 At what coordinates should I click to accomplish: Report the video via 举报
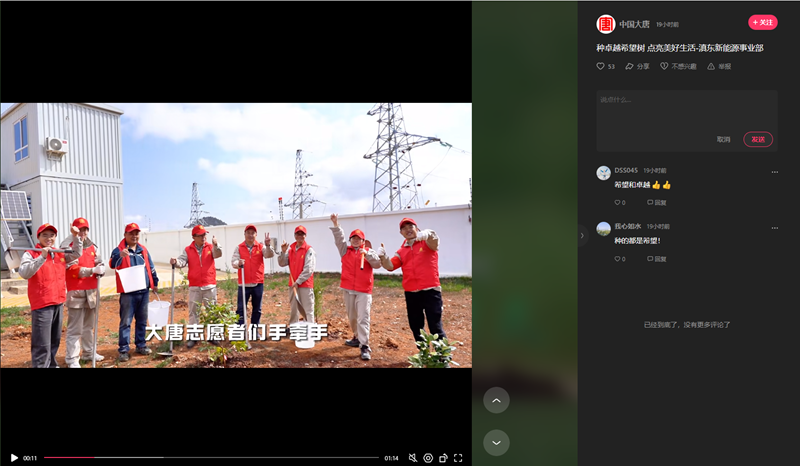[719, 66]
